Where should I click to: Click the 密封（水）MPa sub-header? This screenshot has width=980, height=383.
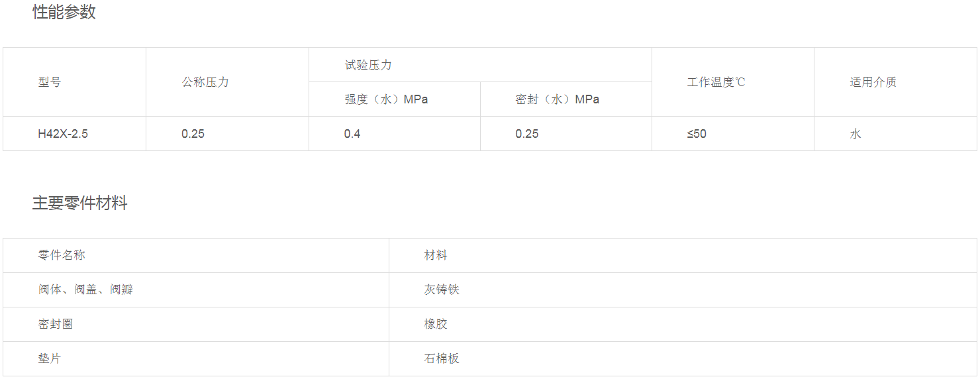click(558, 99)
